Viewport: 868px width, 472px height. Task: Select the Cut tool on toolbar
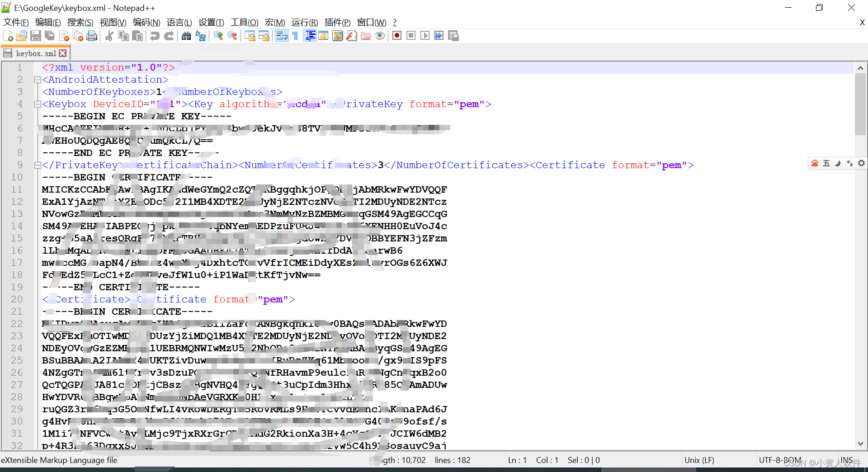pyautogui.click(x=108, y=36)
